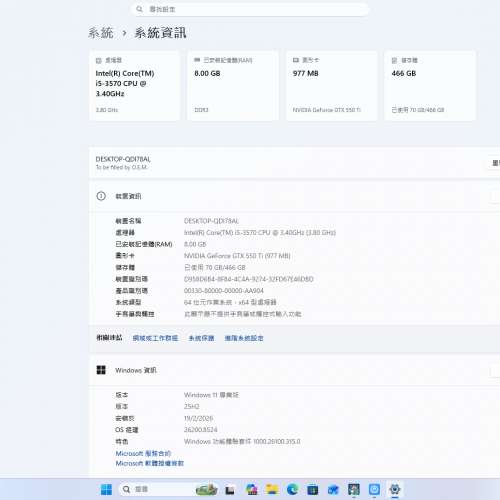Click version value 25H2
This screenshot has width=500, height=500.
click(192, 407)
